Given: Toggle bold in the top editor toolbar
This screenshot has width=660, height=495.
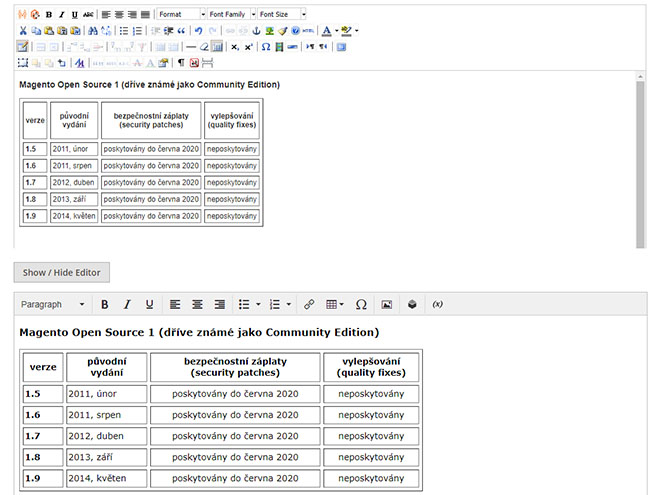Looking at the screenshot, I should pos(49,14).
